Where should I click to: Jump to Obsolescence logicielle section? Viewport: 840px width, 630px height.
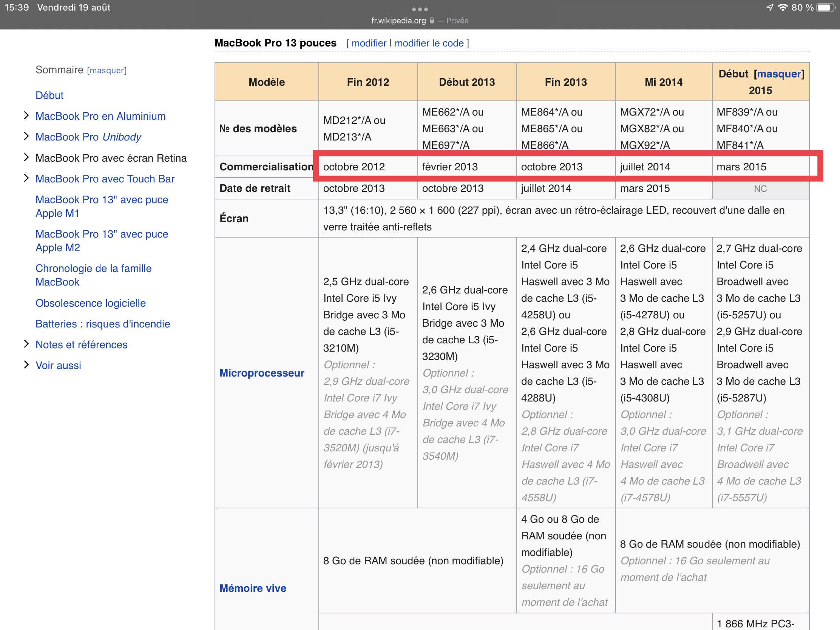90,303
